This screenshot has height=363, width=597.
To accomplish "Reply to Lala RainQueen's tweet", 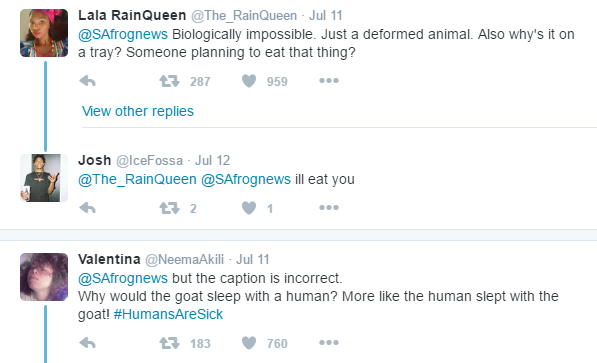I will 87,81.
